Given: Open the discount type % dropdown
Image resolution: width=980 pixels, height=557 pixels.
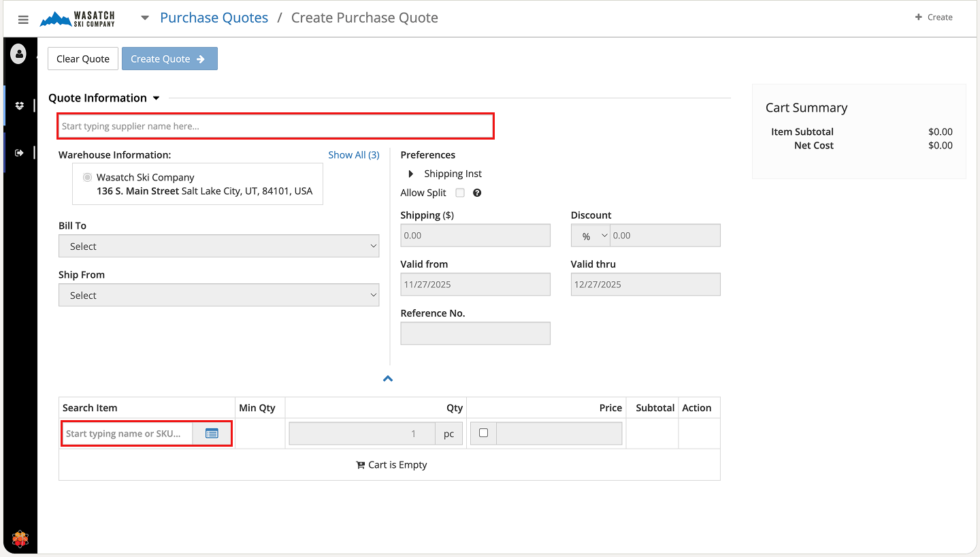Looking at the screenshot, I should click(x=590, y=236).
